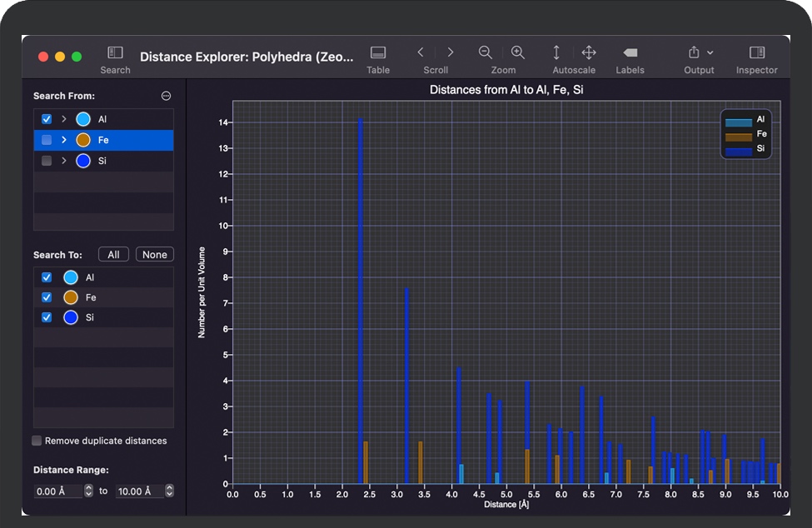Open the Search sidebar toolbar icon

115,53
